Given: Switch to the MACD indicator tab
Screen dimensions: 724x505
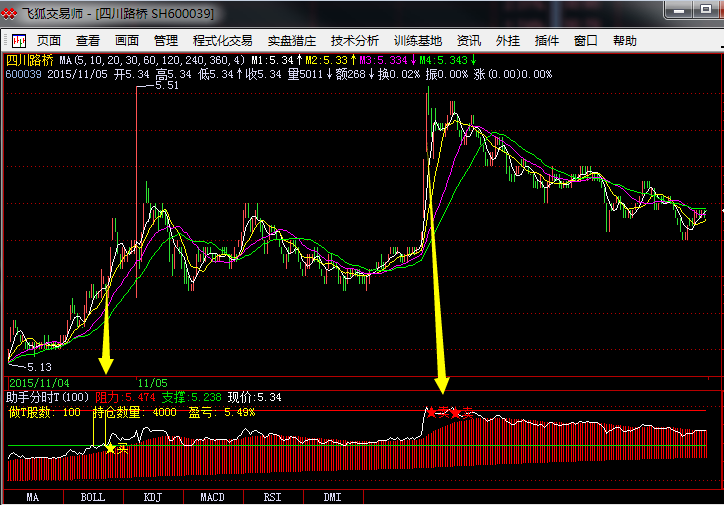Looking at the screenshot, I should click(212, 496).
